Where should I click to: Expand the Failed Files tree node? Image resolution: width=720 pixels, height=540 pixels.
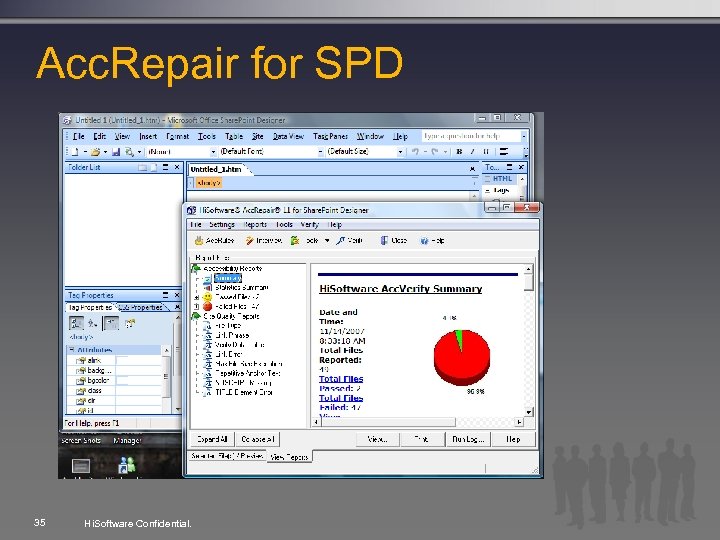tap(197, 307)
